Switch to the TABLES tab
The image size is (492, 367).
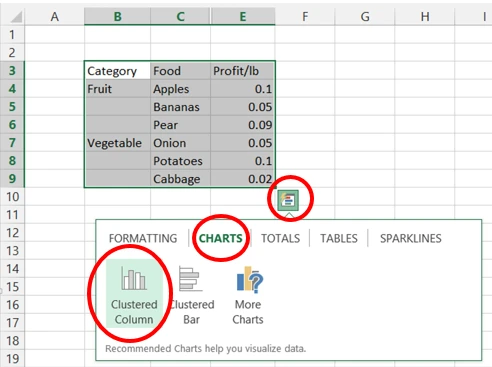click(x=339, y=238)
